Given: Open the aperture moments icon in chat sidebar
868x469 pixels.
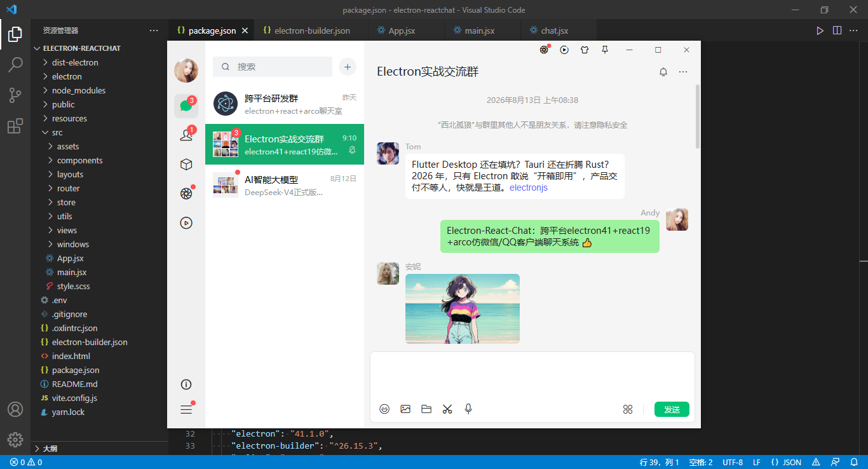Looking at the screenshot, I should (x=186, y=194).
